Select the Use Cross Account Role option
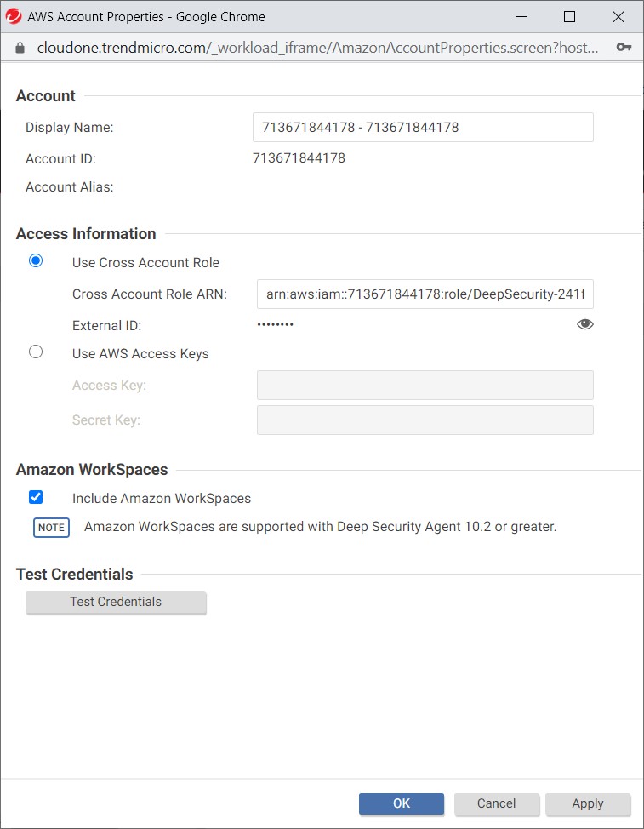This screenshot has height=829, width=644. (36, 260)
